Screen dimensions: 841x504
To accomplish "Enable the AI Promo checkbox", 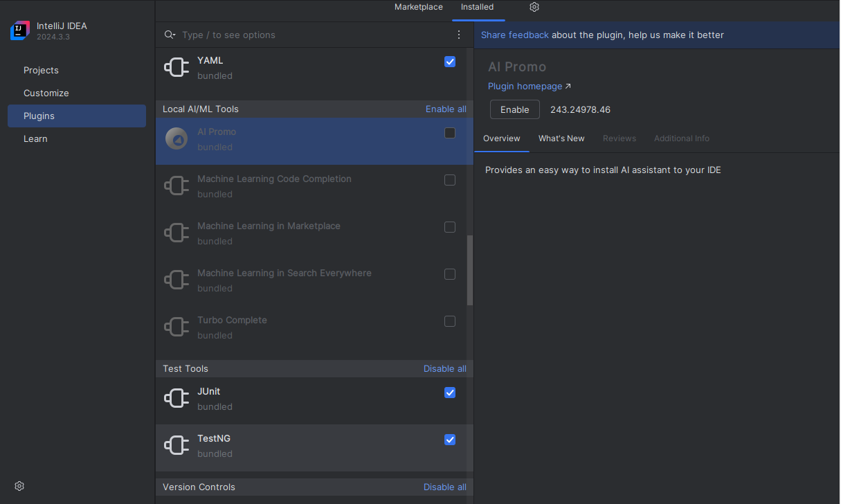I will [x=450, y=132].
